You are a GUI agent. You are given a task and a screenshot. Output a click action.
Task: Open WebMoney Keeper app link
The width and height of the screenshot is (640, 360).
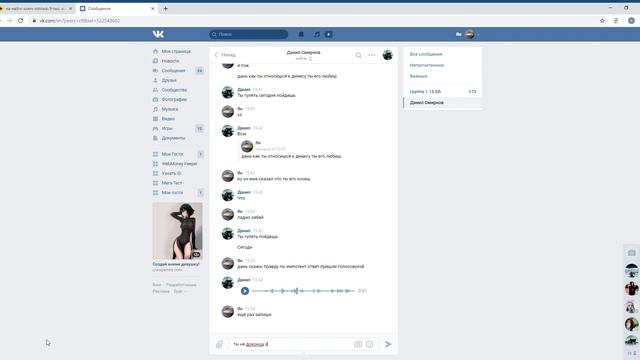tap(179, 164)
